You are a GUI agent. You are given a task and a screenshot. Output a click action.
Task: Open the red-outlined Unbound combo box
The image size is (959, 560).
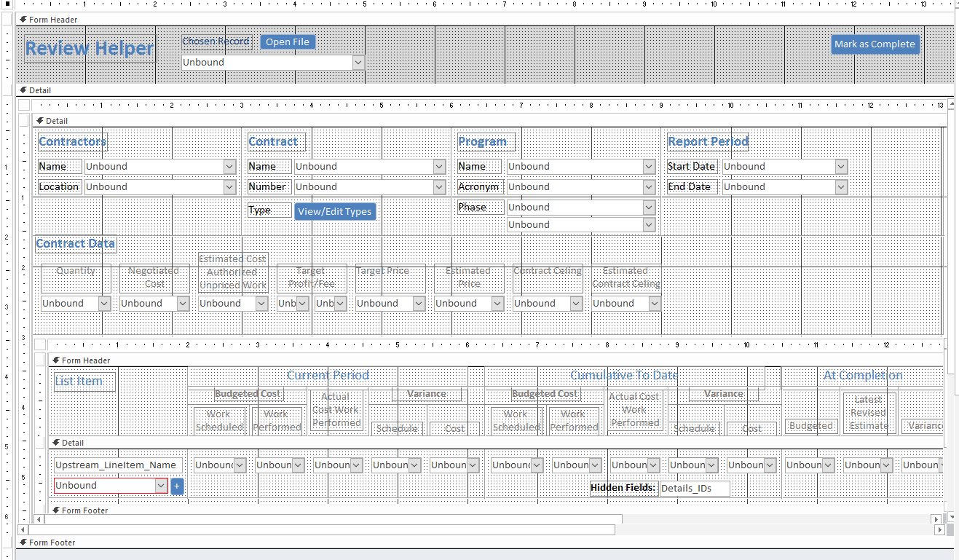coord(161,486)
